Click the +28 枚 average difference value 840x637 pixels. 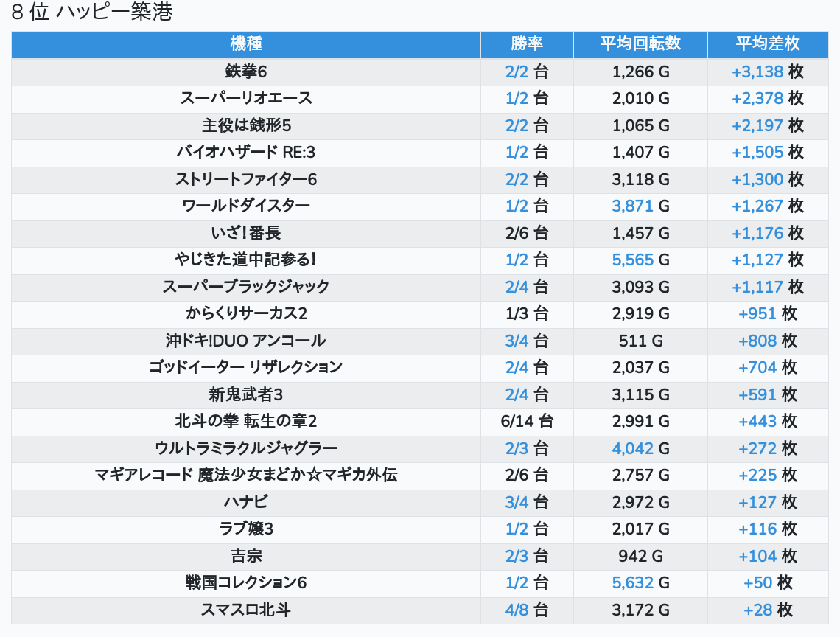768,610
